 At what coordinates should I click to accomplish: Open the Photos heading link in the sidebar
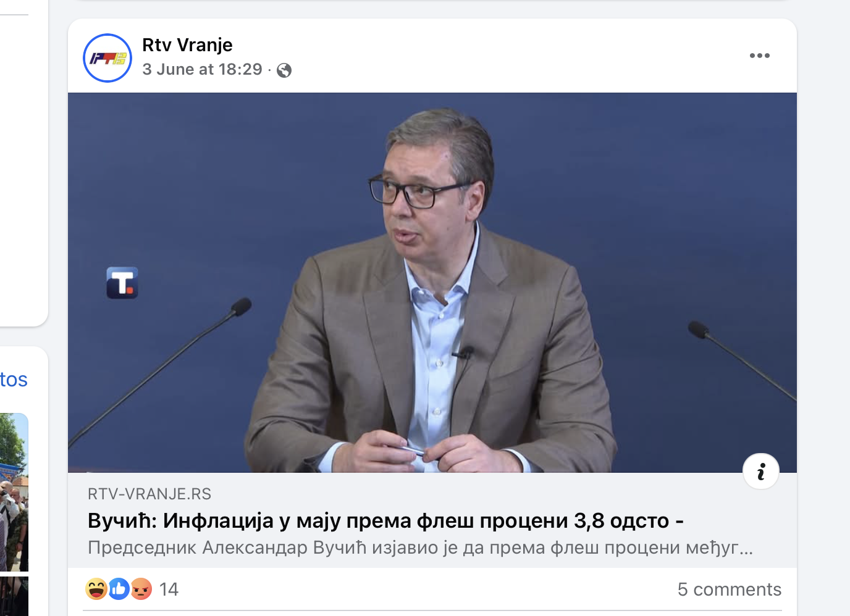tap(14, 379)
